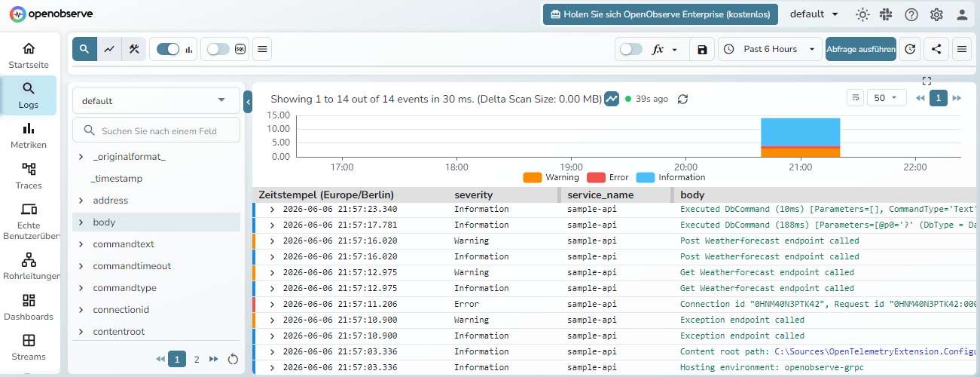Click the share link icon
This screenshot has height=377, width=980.
(936, 49)
